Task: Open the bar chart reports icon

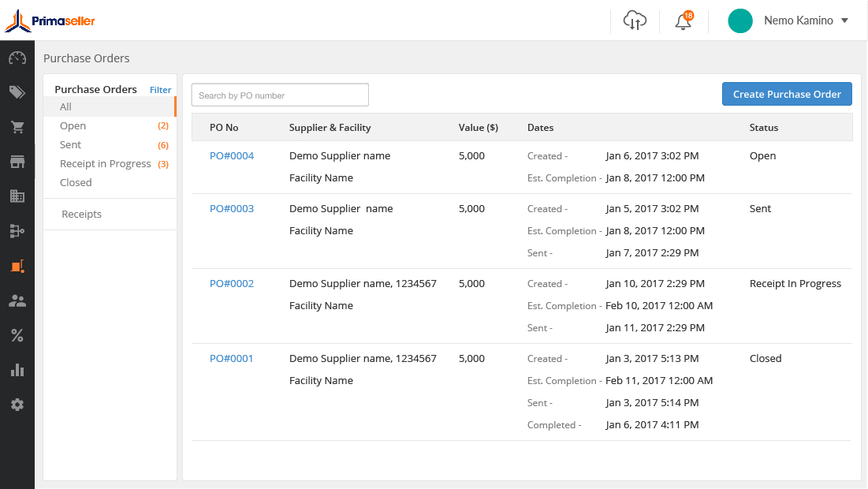Action: coord(17,370)
